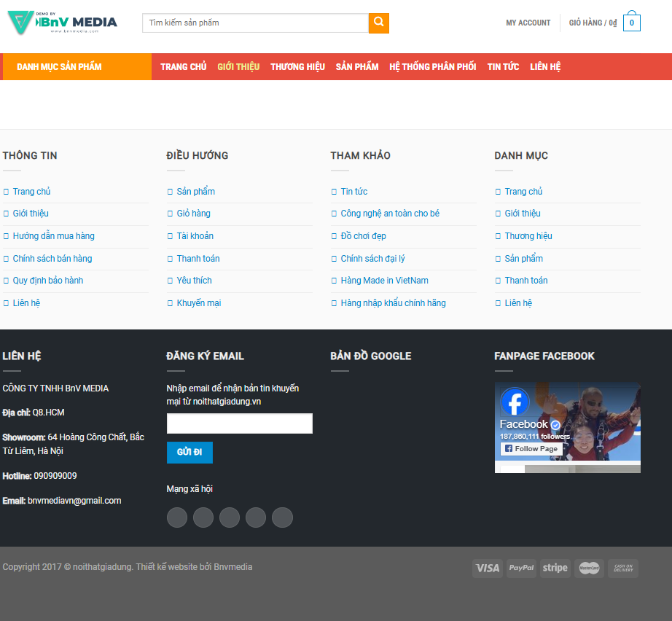Click the MasterCard payment icon

[590, 569]
